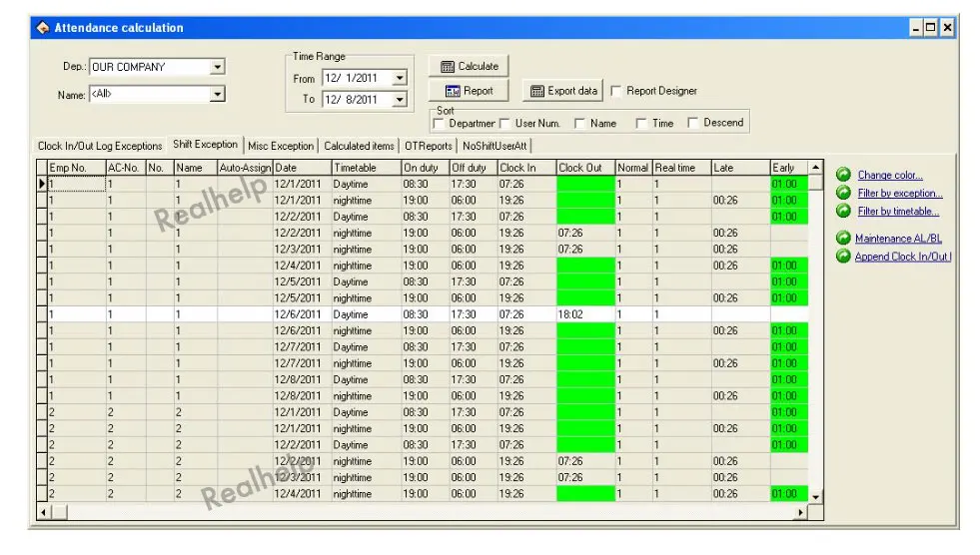Enable the Report Designer checkbox

click(615, 91)
